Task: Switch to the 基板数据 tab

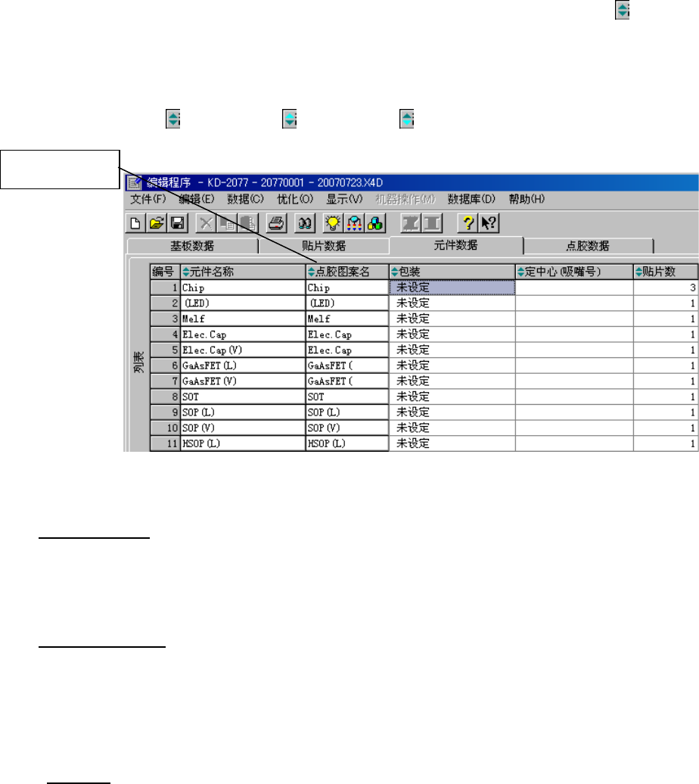Action: 192,246
